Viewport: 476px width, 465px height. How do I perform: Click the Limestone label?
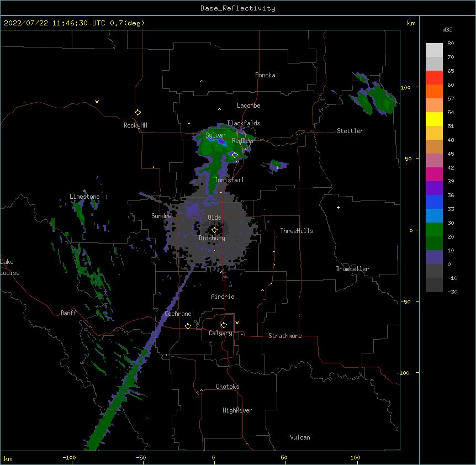(84, 197)
